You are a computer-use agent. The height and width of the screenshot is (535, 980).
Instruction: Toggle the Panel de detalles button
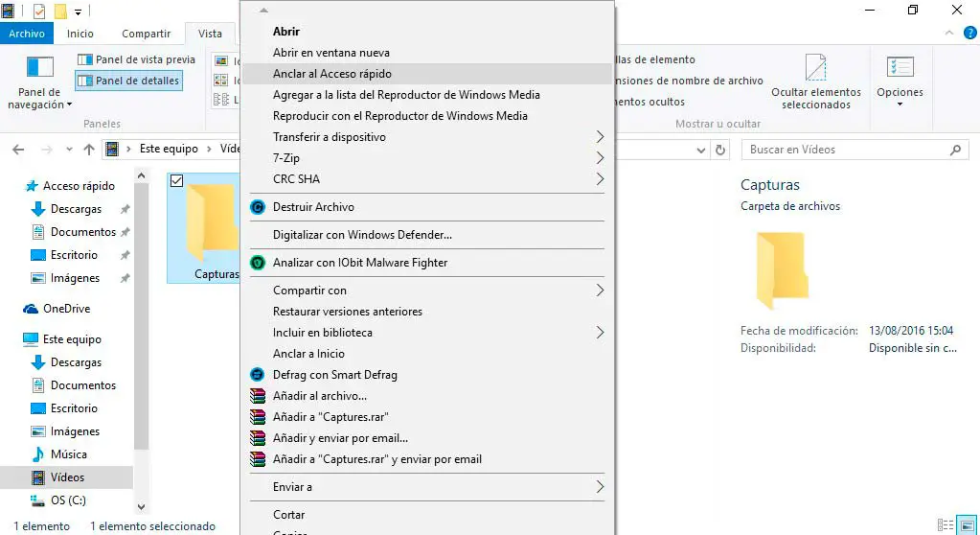pyautogui.click(x=128, y=81)
